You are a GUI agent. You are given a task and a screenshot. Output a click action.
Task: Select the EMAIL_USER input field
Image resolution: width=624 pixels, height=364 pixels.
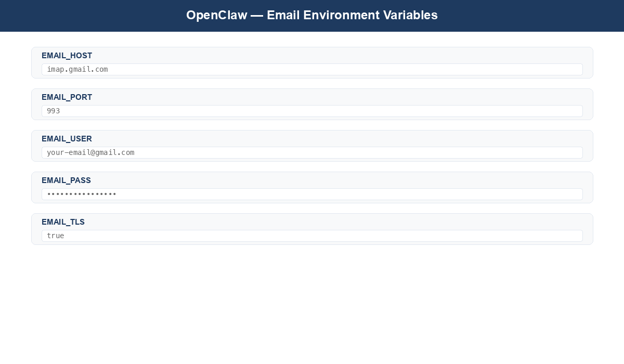[x=312, y=152]
